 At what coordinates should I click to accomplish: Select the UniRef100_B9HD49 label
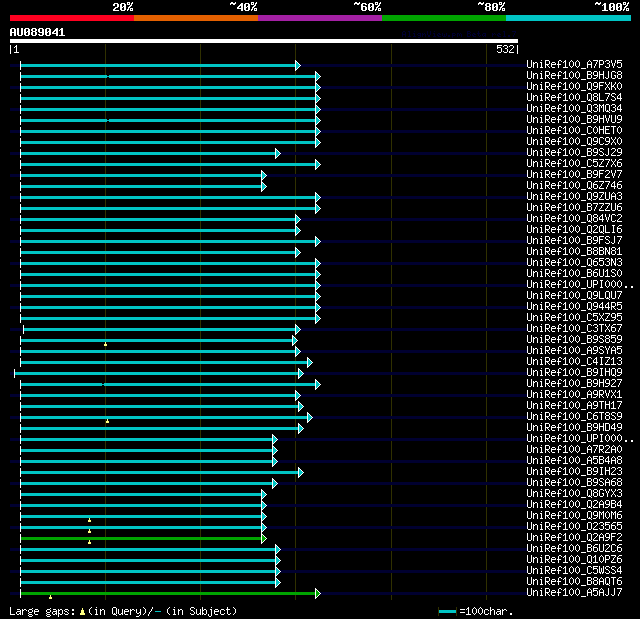(574, 428)
